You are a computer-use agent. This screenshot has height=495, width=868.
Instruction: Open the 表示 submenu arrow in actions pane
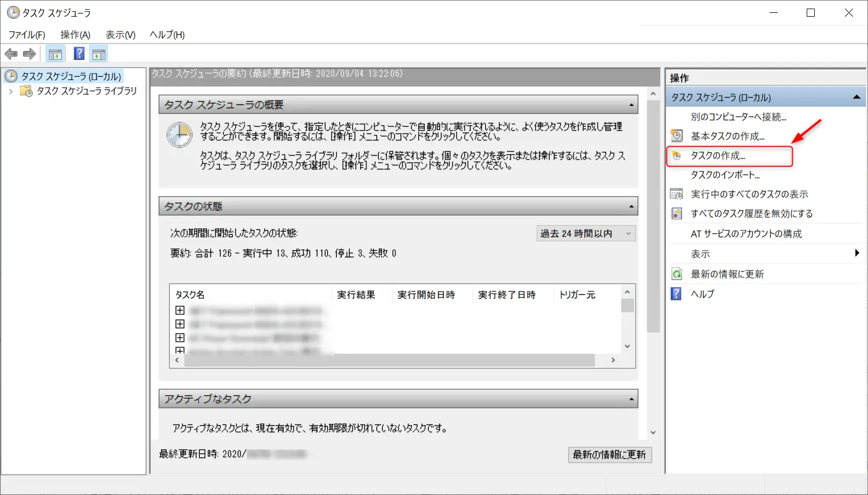tap(857, 253)
